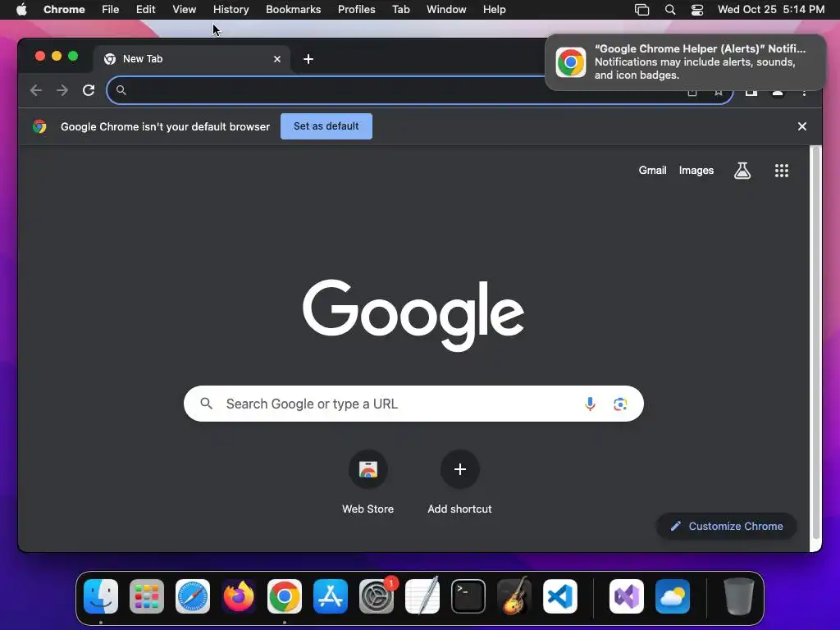Open Launchpad from the dock
The height and width of the screenshot is (630, 840).
(x=147, y=596)
